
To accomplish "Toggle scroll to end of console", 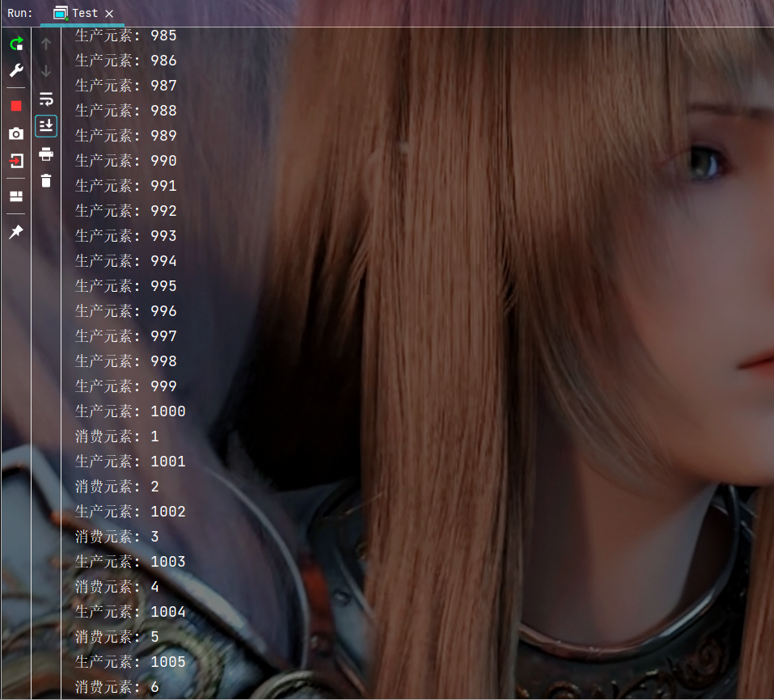I will [x=46, y=126].
